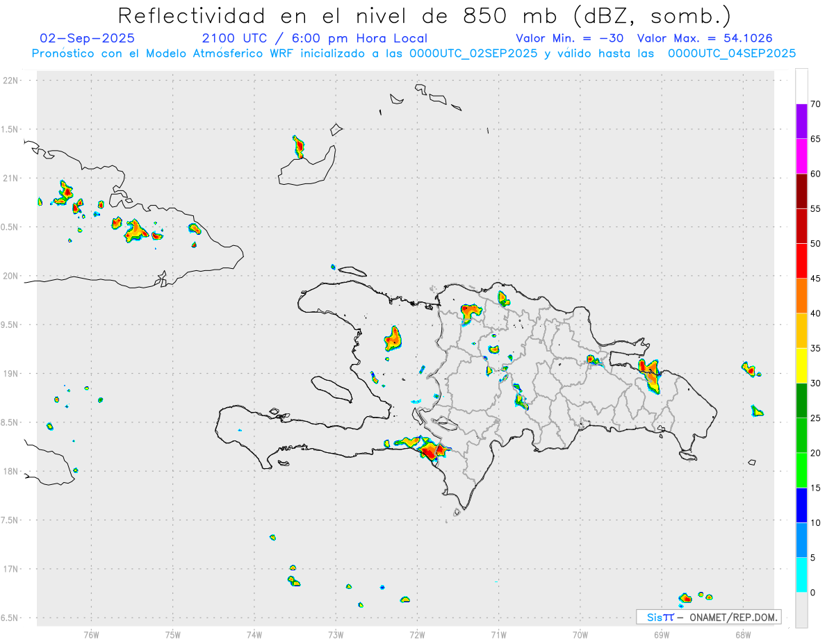Click the magenta 60–65 dBZ legend segment
The height and width of the screenshot is (644, 834).
pos(801,156)
